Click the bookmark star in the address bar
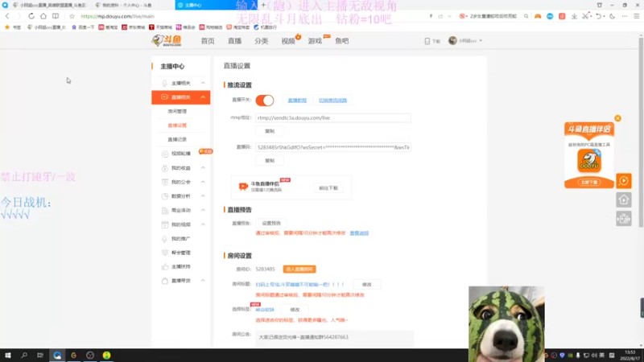The image size is (644, 362). [x=72, y=16]
